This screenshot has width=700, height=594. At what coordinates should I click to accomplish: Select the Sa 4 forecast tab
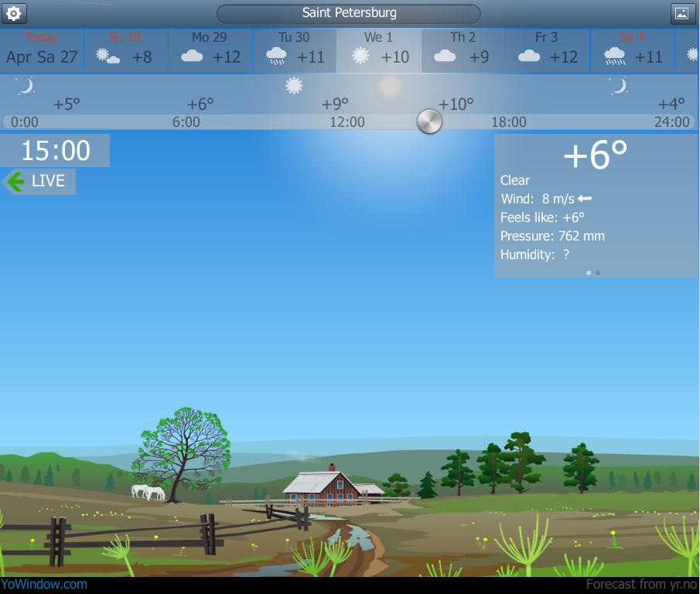point(632,51)
